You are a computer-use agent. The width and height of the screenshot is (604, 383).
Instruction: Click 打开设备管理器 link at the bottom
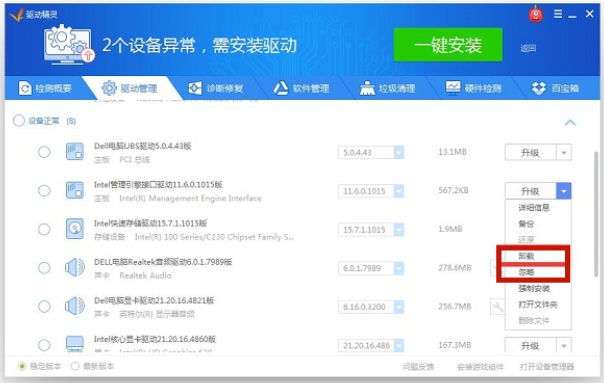547,366
